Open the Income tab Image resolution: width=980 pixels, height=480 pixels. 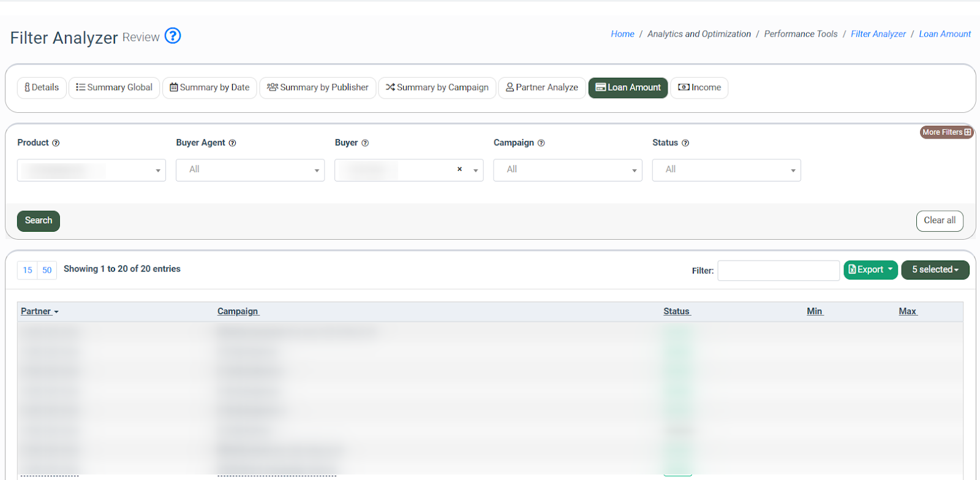point(699,88)
